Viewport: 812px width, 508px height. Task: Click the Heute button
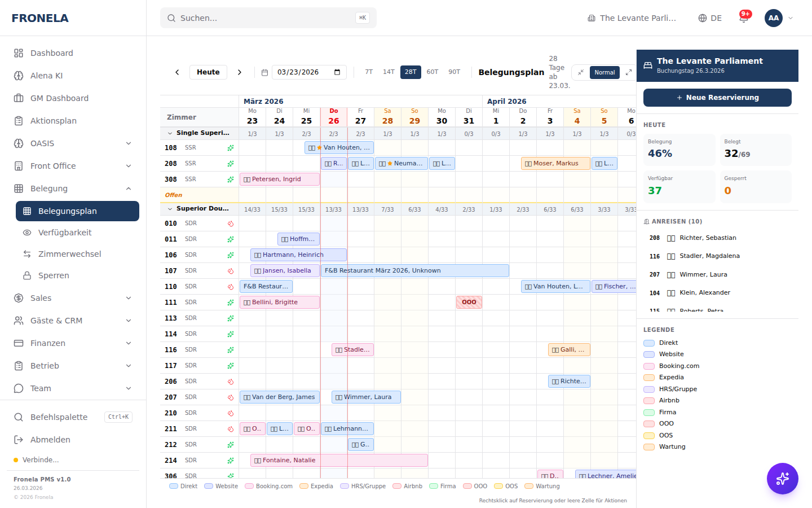[208, 72]
